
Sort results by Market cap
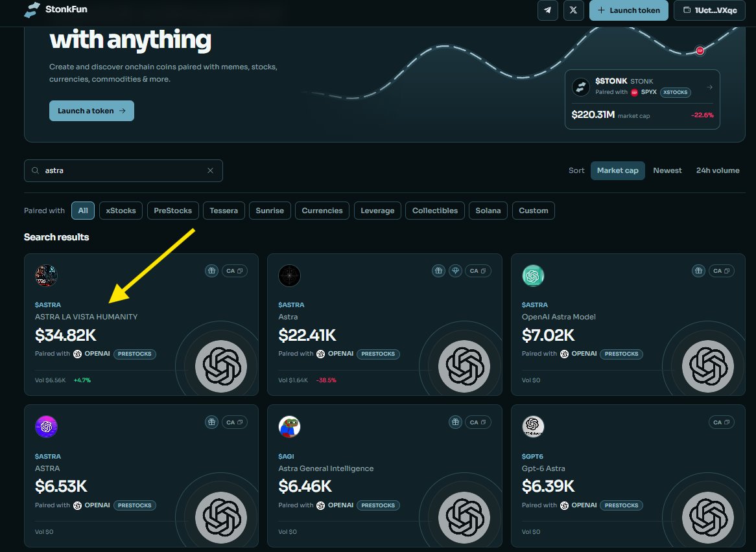point(618,170)
